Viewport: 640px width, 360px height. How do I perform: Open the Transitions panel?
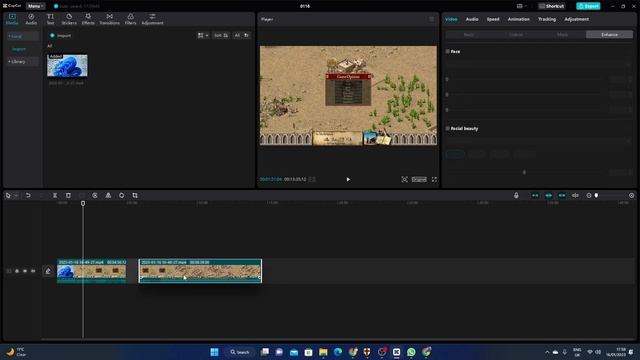tap(109, 19)
